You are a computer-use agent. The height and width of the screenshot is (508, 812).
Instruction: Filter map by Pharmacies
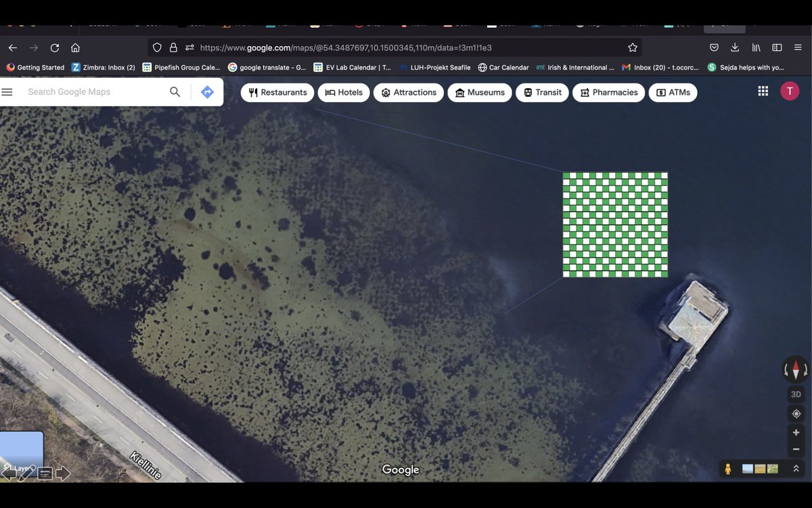tap(609, 92)
